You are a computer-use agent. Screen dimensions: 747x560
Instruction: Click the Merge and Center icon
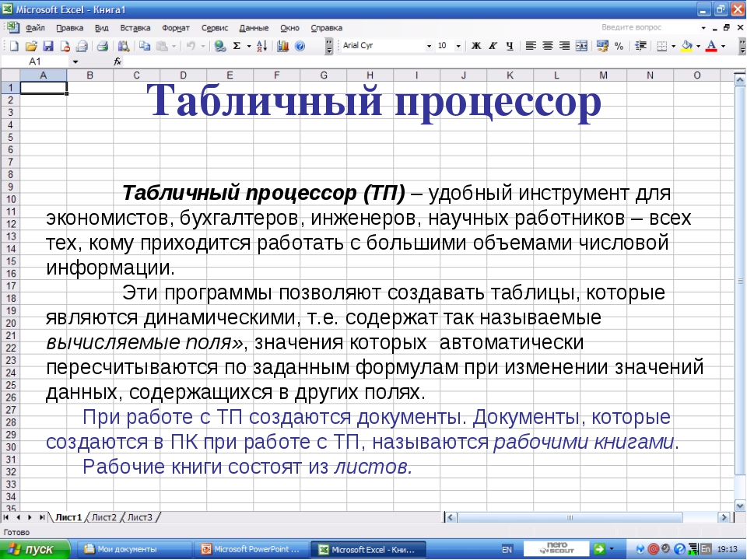580,46
